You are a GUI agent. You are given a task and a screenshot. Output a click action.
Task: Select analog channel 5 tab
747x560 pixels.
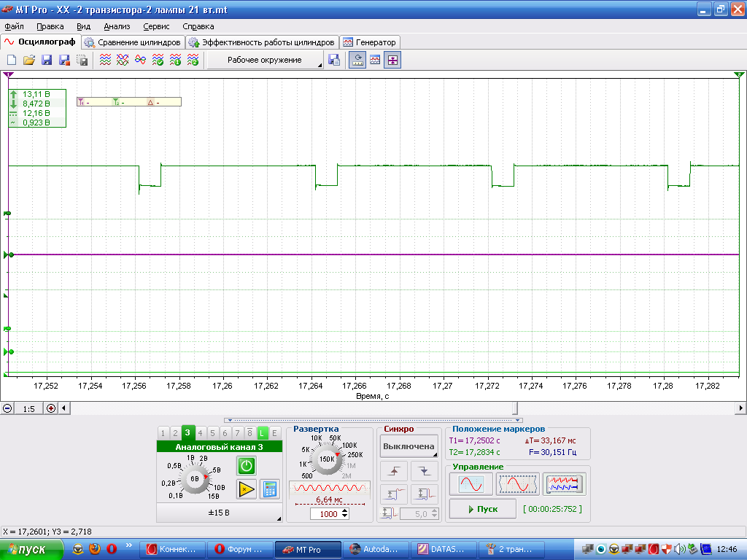[212, 433]
